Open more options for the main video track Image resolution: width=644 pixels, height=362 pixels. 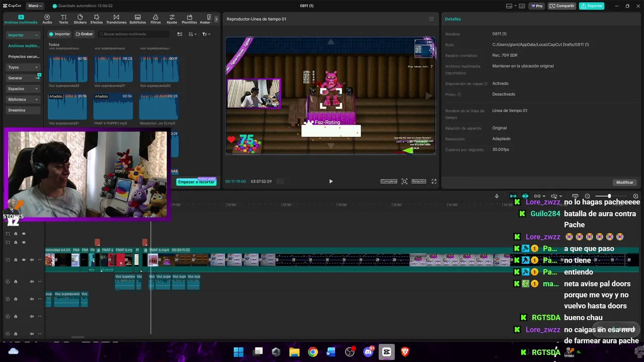click(40, 260)
